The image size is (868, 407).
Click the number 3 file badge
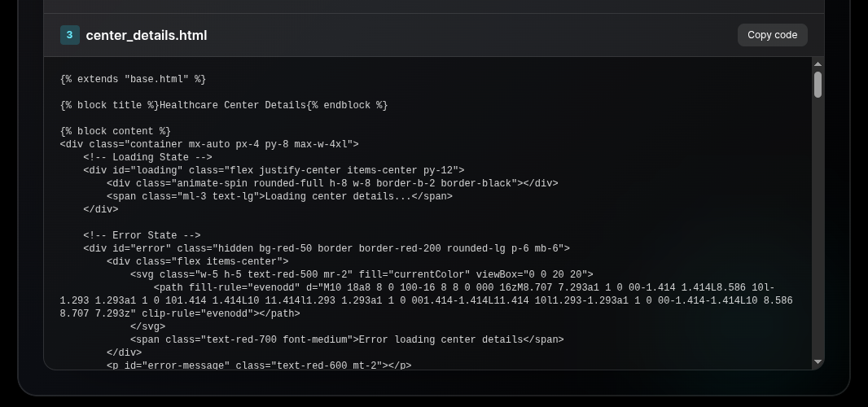[x=69, y=35]
